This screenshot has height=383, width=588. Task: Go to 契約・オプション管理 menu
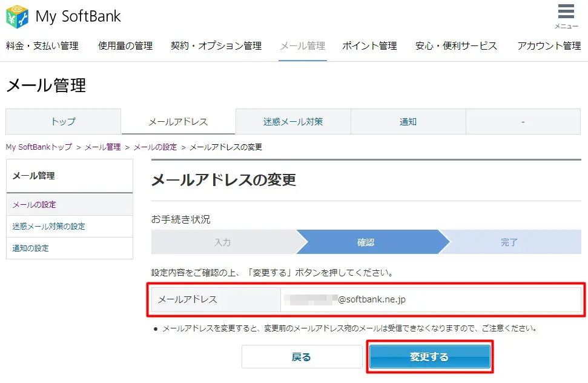216,46
